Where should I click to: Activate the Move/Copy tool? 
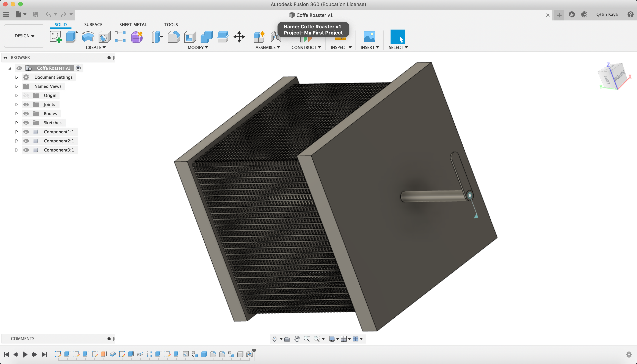pos(239,37)
